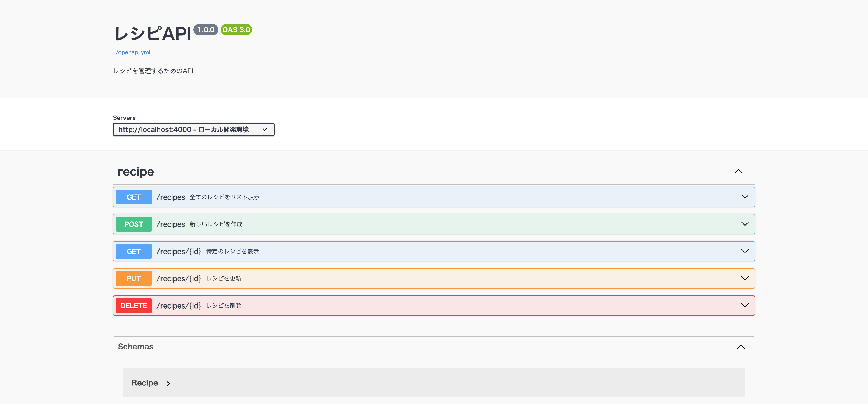The image size is (868, 404).
Task: Open the Servers dropdown
Action: (193, 129)
